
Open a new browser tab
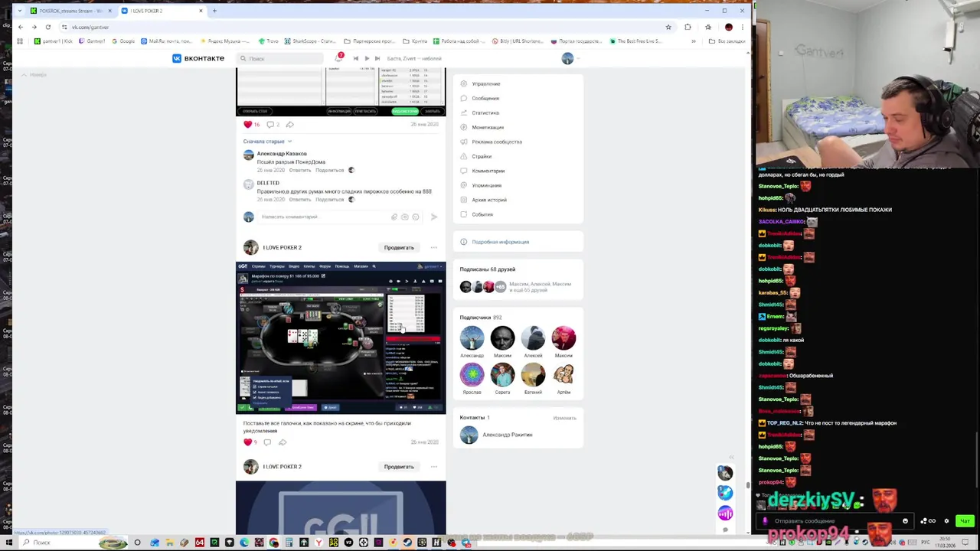coord(214,11)
